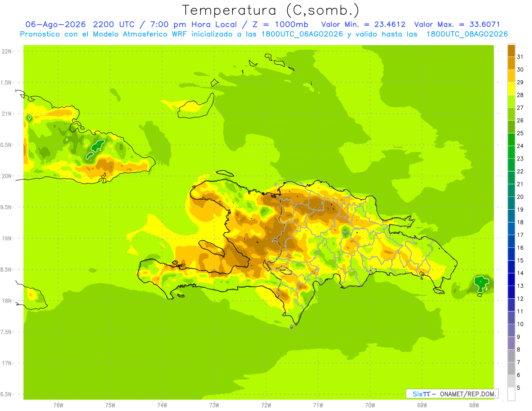Click the 'Valor Max. = 33.6071' value
Image resolution: width=532 pixels, height=411 pixels.
pos(457,24)
